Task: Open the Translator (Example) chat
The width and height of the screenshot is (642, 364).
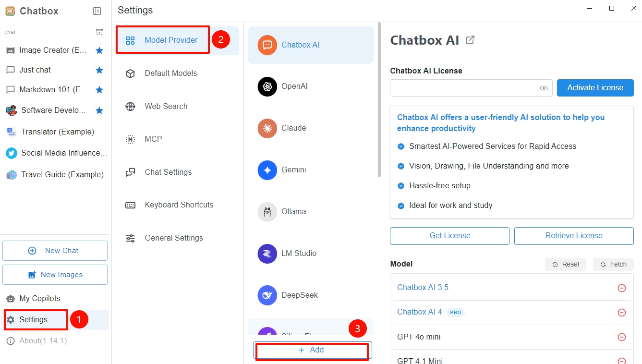Action: coord(55,132)
